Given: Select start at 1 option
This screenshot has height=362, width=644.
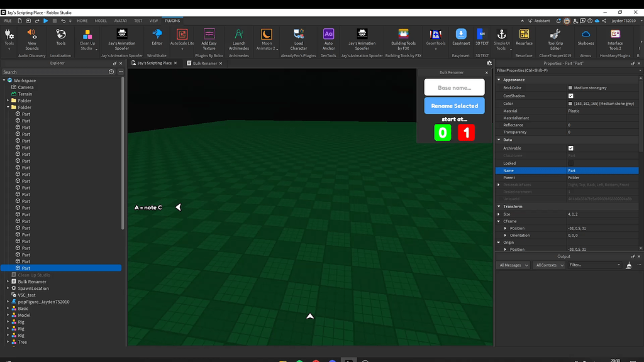Looking at the screenshot, I should click(466, 133).
